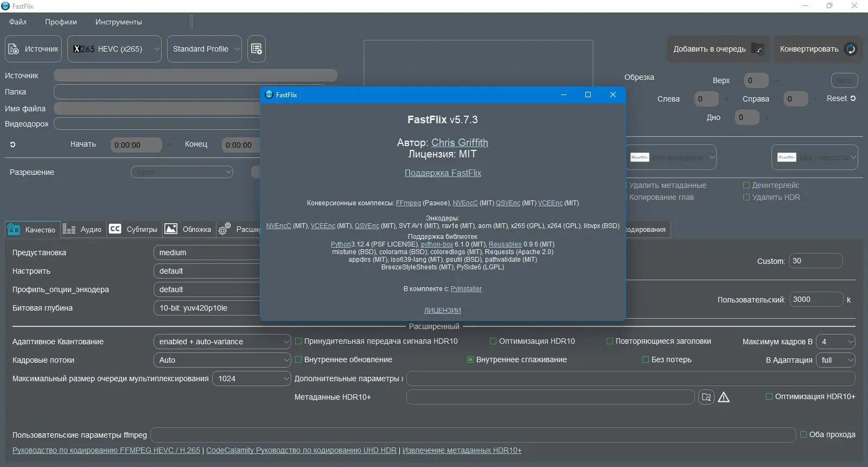The width and height of the screenshot is (868, 467).
Task: Enable the Оптимизация HDR10 checkbox
Action: click(493, 341)
